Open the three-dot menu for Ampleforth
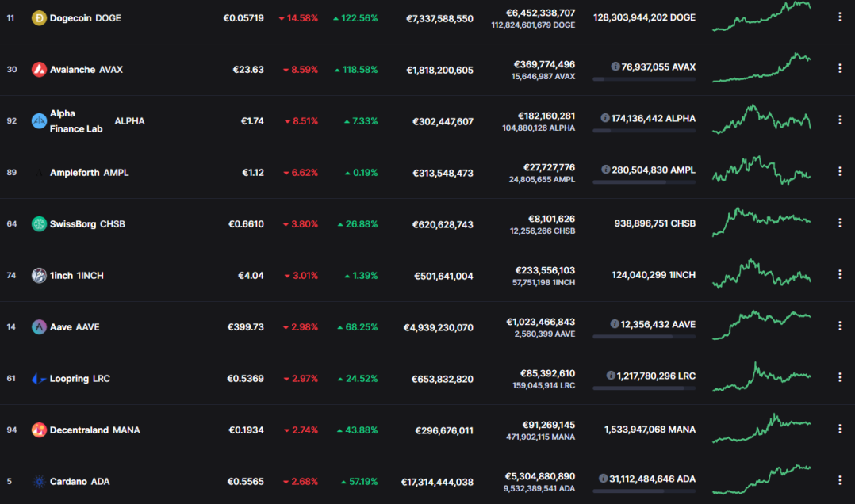855x504 pixels. [x=840, y=172]
